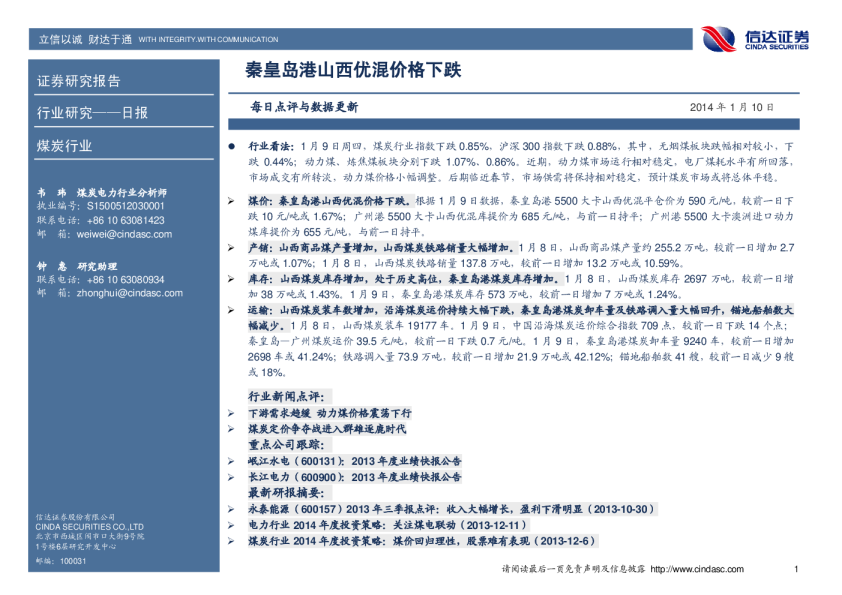The image size is (842, 595).
Task: Click the arrow bullet beside 下游需求趋缓 headline
Action: [232, 413]
